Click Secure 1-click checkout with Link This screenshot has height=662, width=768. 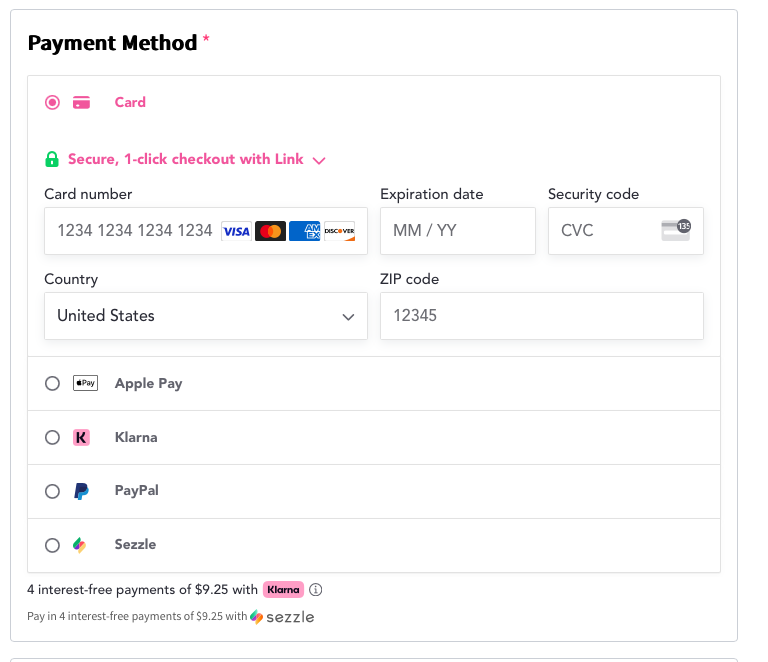click(185, 159)
